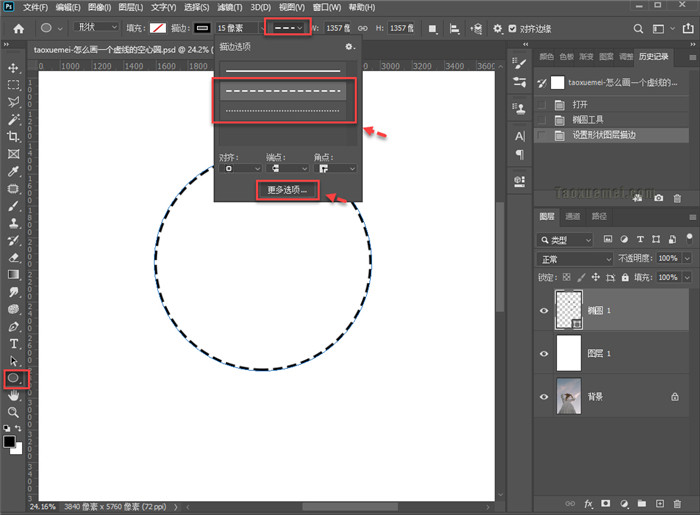Delete layer with Layers panel trash icon
Image resolution: width=700 pixels, height=515 pixels.
click(x=677, y=504)
